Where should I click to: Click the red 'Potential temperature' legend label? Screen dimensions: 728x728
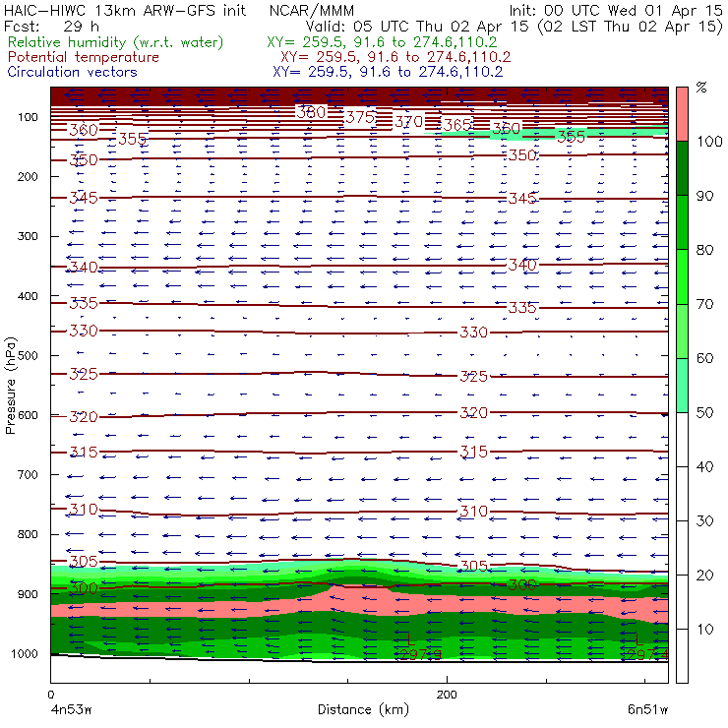click(x=84, y=57)
